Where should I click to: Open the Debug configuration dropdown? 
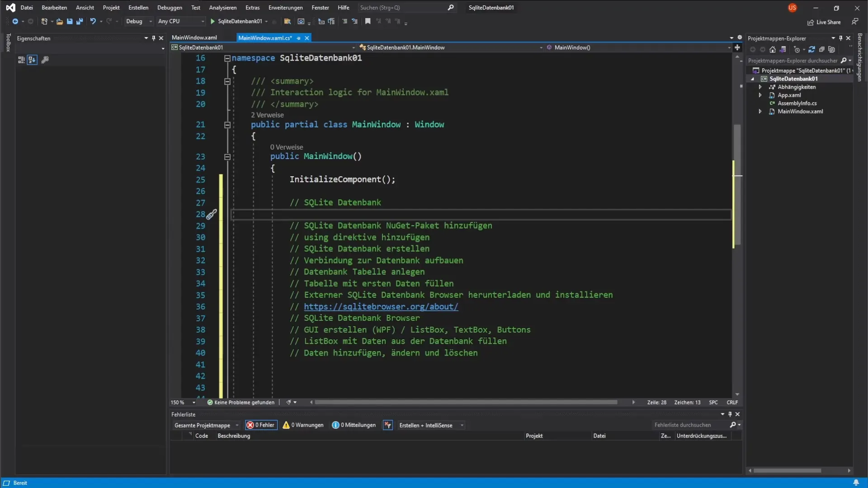point(139,21)
